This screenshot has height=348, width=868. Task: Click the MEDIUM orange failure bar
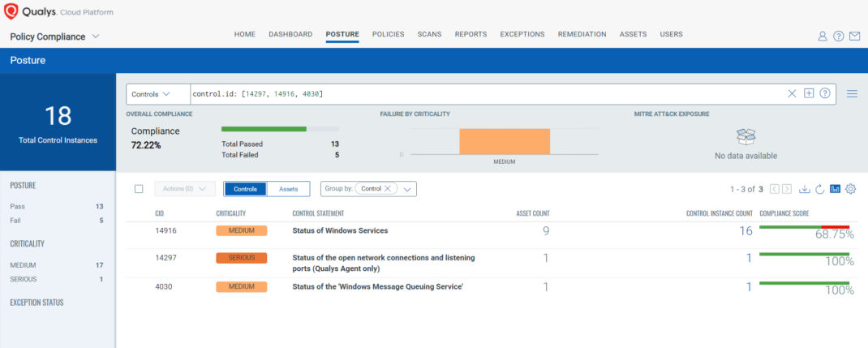[505, 142]
